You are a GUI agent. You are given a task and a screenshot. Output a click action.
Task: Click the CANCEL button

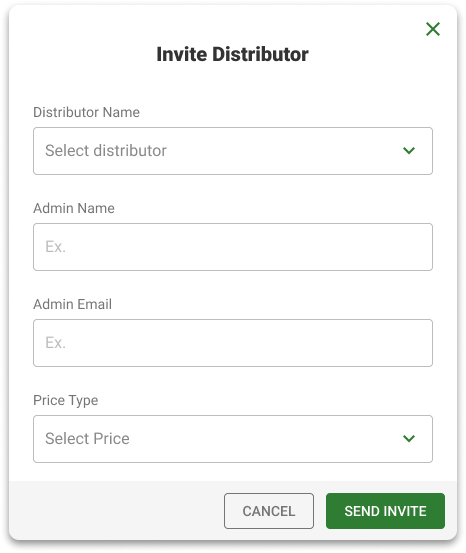coord(269,511)
